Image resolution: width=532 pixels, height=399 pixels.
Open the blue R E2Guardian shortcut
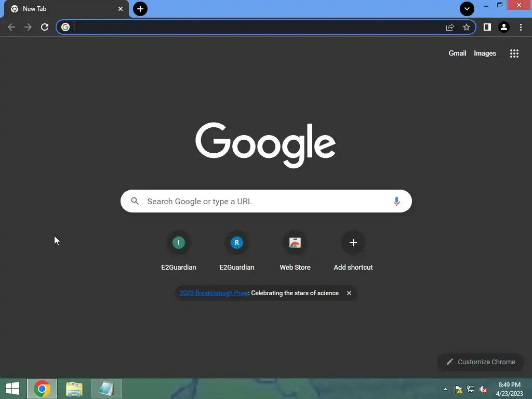(237, 251)
